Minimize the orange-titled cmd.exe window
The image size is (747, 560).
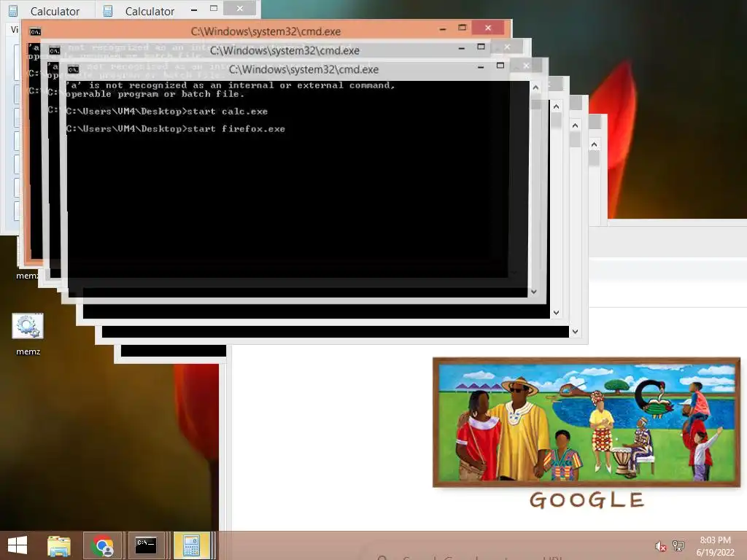pyautogui.click(x=443, y=29)
